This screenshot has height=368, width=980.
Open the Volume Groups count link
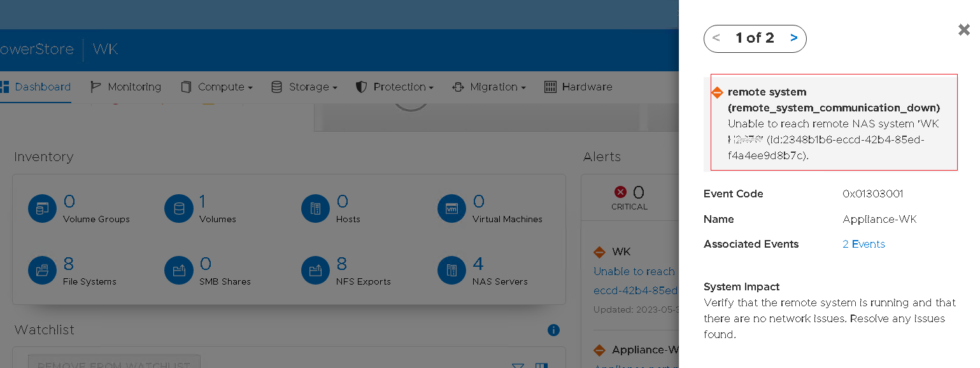(x=69, y=202)
